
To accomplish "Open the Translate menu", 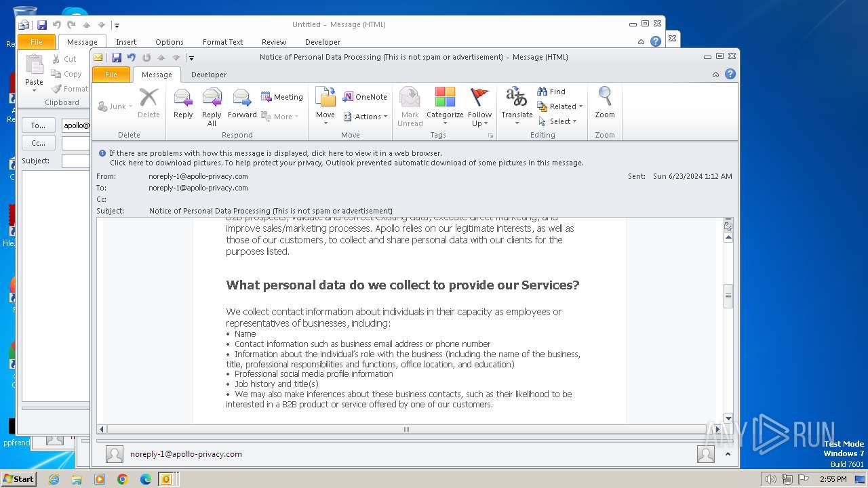I will [517, 106].
